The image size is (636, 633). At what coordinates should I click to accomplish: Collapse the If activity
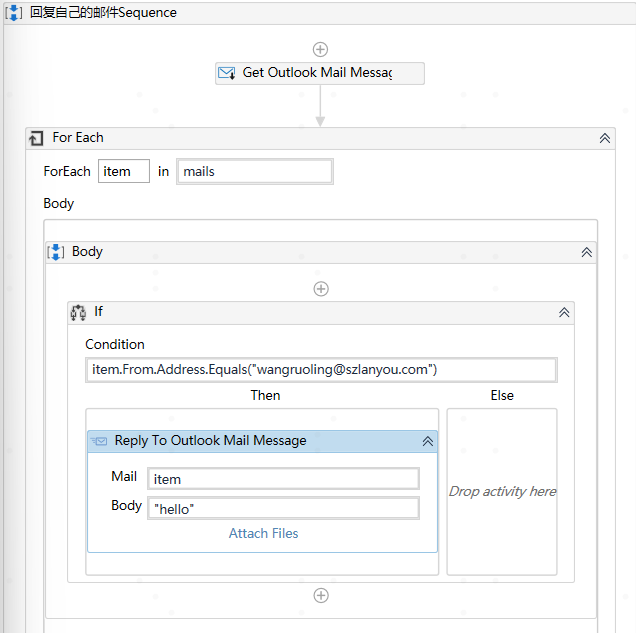(x=564, y=312)
